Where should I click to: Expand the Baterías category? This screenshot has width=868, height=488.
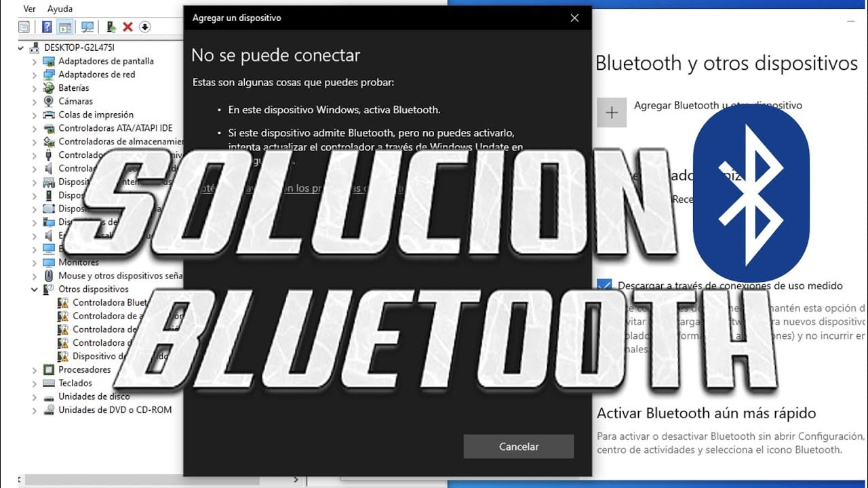tap(35, 88)
